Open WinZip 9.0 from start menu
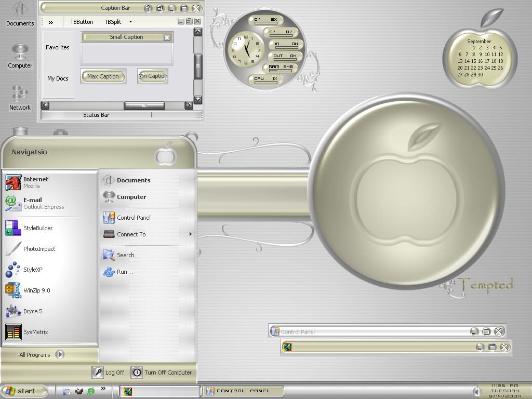 [50, 290]
